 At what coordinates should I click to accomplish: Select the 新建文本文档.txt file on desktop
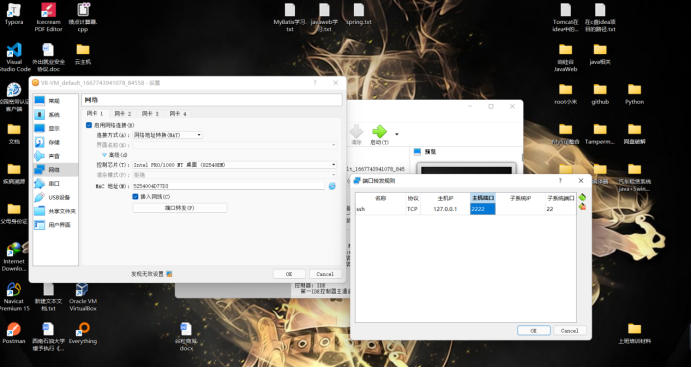(x=49, y=297)
